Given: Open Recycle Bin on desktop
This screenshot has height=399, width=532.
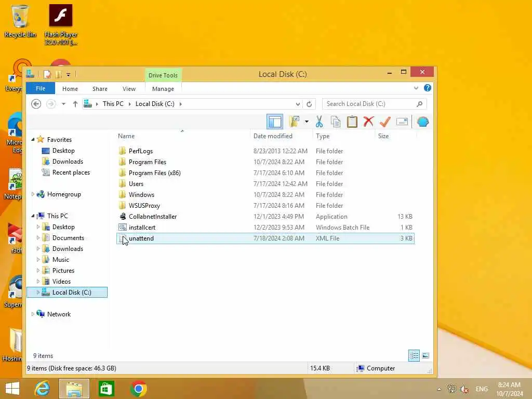Looking at the screenshot, I should [20, 21].
